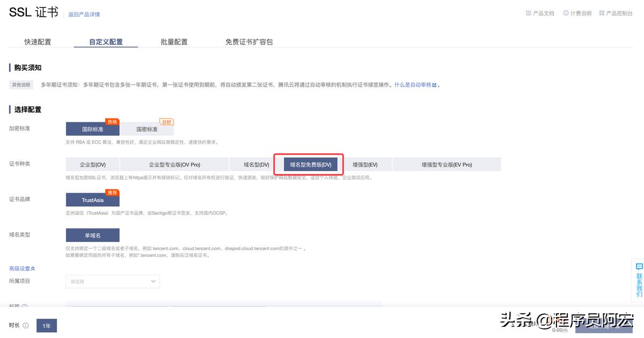The height and width of the screenshot is (338, 644).
Task: Open the 所属项目 请选择 dropdown
Action: pos(112,281)
